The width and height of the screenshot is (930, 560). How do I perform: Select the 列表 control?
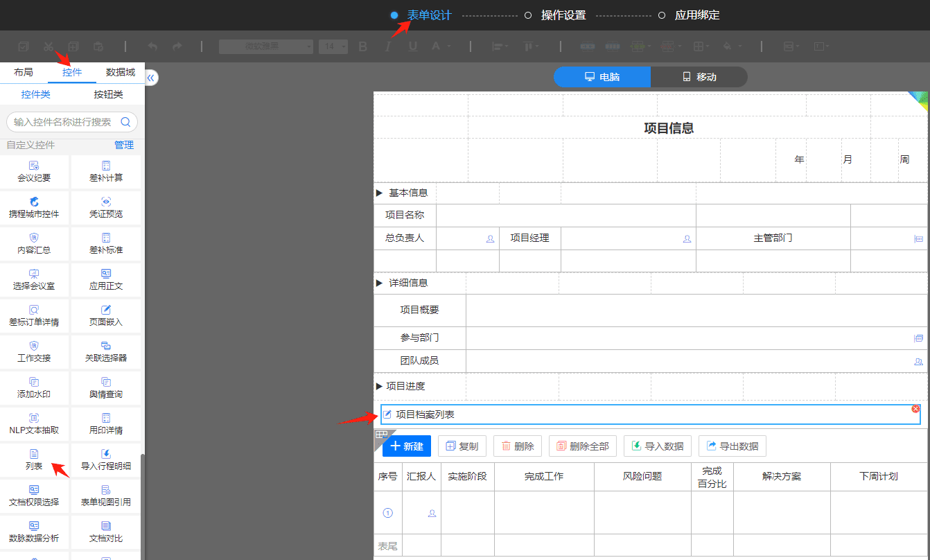point(34,460)
